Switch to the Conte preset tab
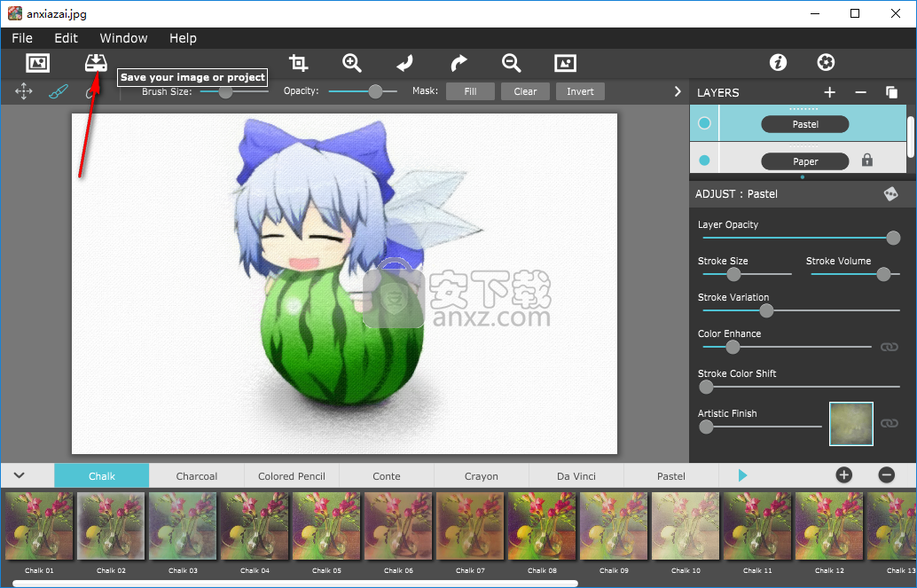 [387, 475]
